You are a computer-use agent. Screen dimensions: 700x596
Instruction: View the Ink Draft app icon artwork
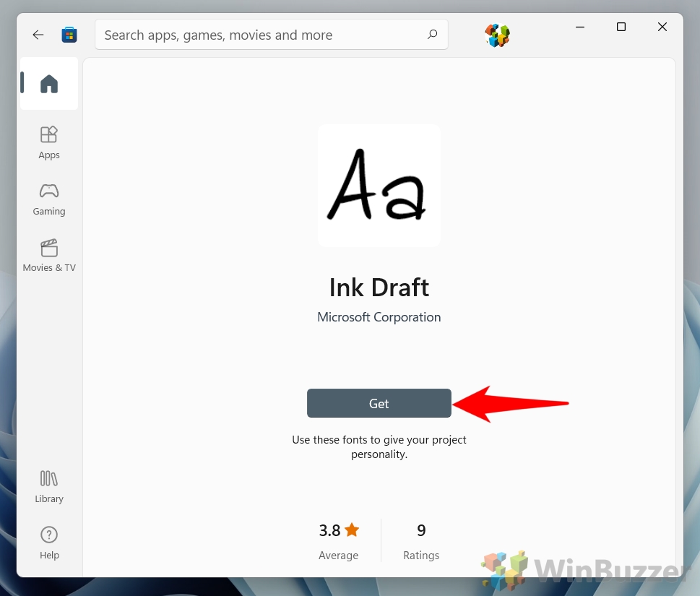click(379, 185)
